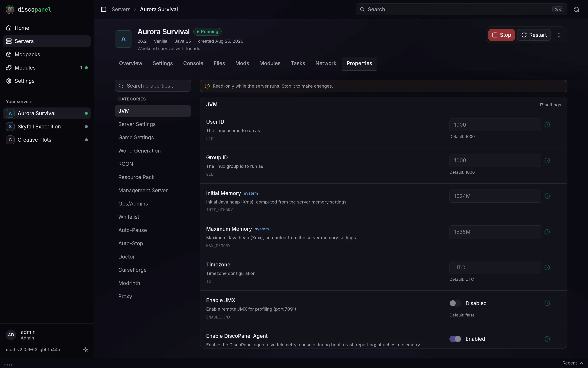Expand the Recent panel chevron
Screen dimensions: 588x368
pos(581,363)
